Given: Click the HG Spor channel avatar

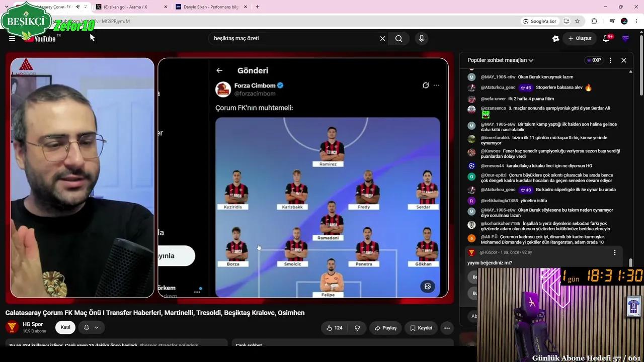Looking at the screenshot, I should [12, 327].
